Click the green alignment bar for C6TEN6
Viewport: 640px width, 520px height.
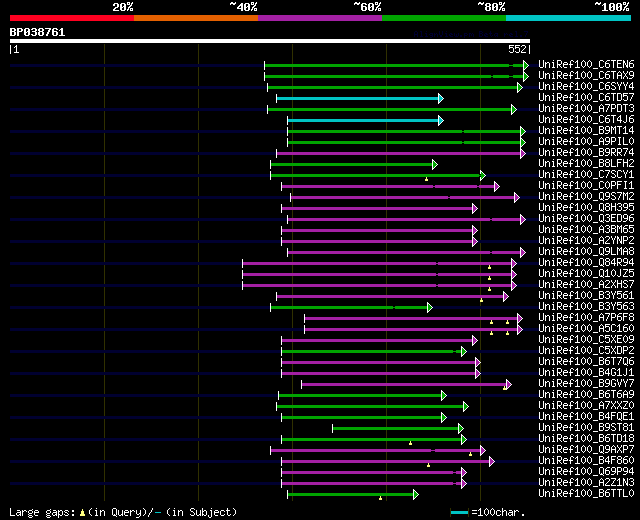pyautogui.click(x=394, y=65)
